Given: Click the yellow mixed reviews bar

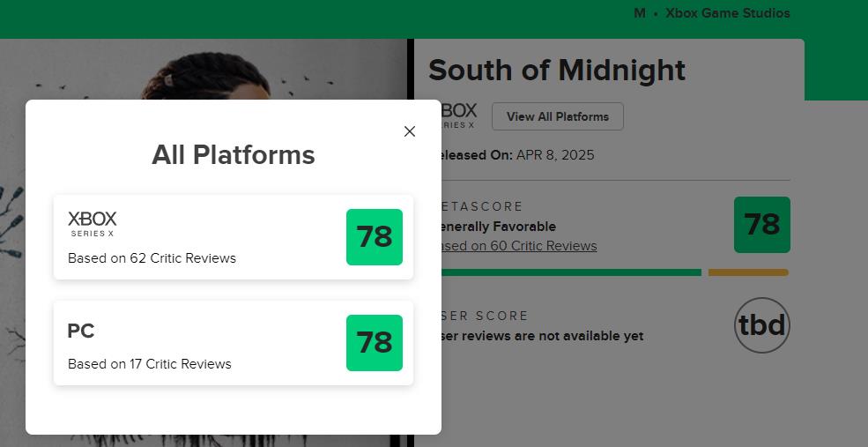Looking at the screenshot, I should tap(748, 272).
